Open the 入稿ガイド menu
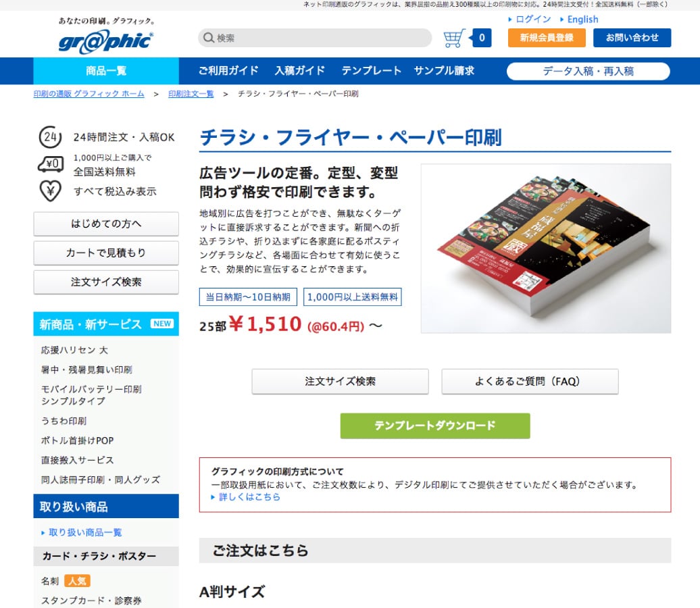Screen dimensions: 700x608 coord(300,70)
